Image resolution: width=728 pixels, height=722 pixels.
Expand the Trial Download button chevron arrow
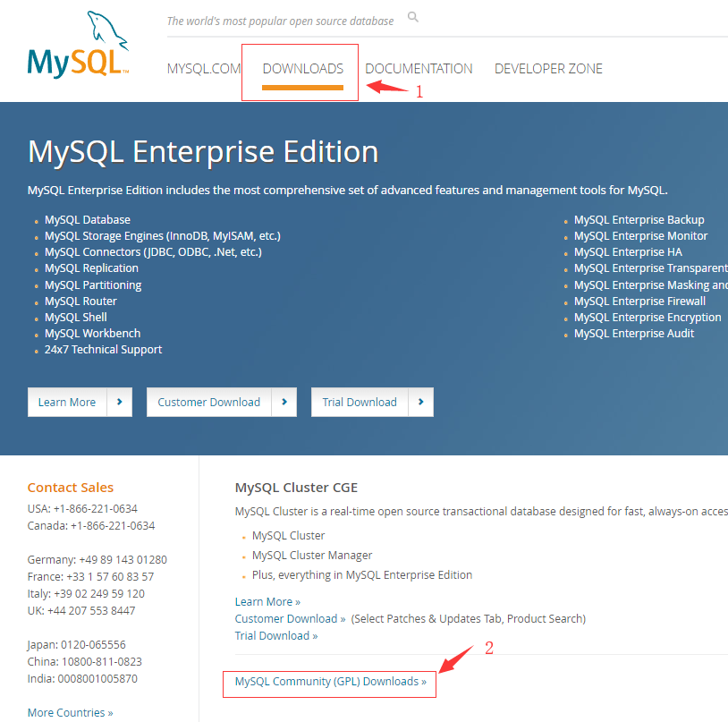[x=421, y=402]
